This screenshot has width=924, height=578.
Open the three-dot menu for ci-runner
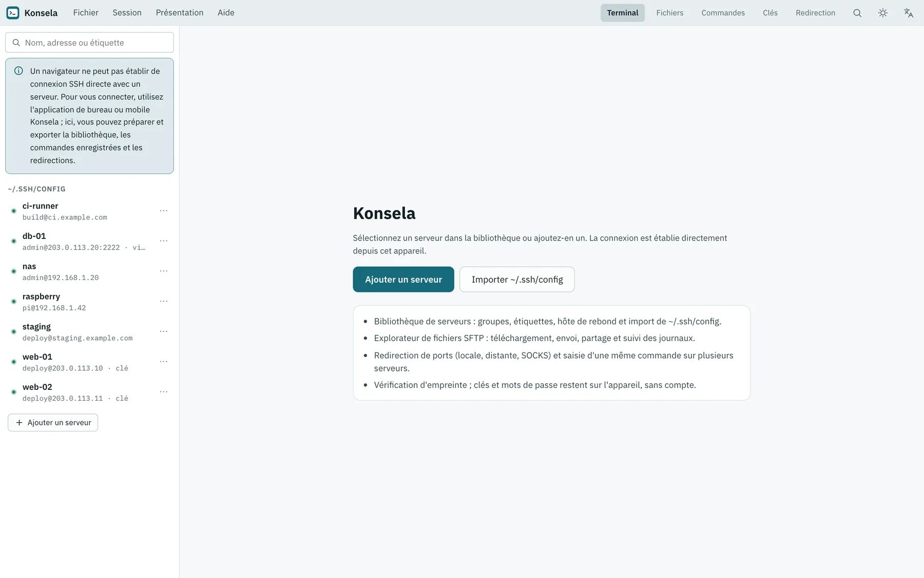[164, 211]
